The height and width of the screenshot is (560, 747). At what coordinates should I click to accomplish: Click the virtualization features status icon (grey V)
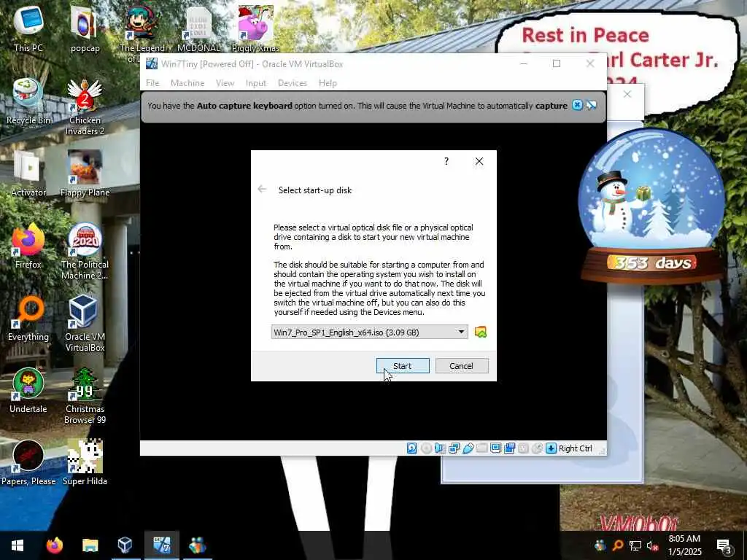coord(523,448)
